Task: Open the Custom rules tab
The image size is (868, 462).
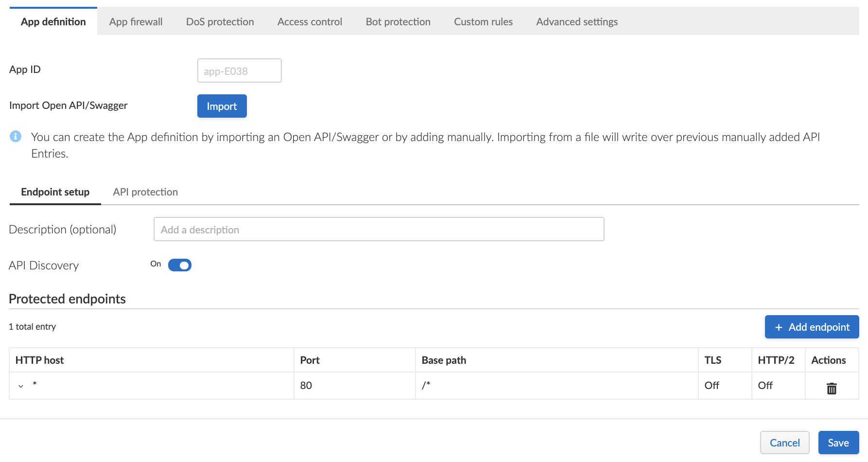Action: click(483, 22)
